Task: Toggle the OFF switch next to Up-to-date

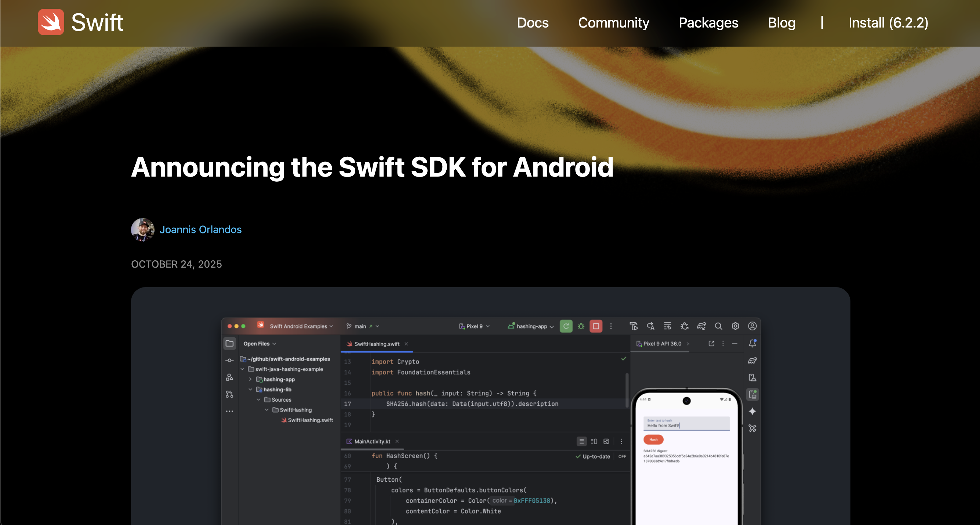Action: 622,456
